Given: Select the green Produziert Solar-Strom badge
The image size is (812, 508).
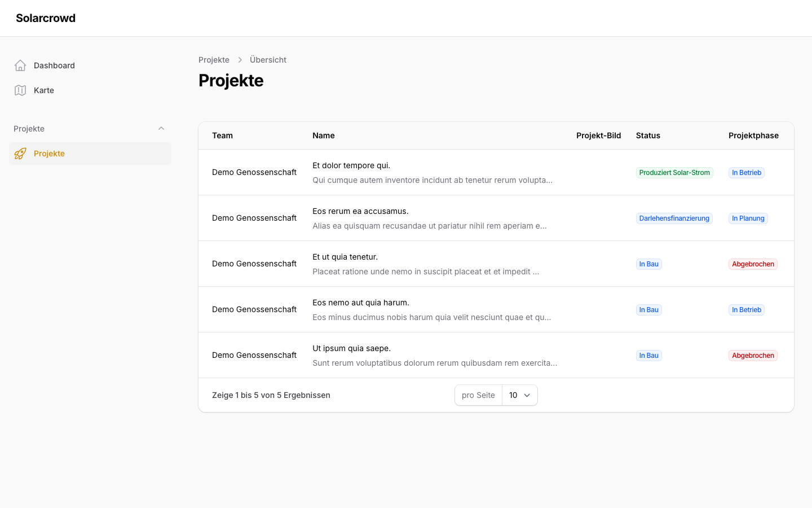Looking at the screenshot, I should tap(674, 172).
